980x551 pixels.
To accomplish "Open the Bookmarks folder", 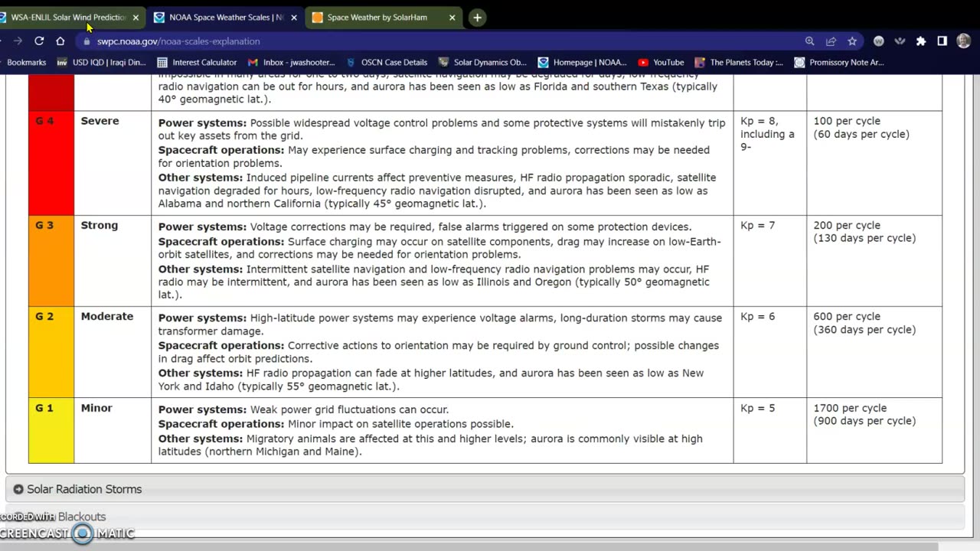I will (x=26, y=63).
